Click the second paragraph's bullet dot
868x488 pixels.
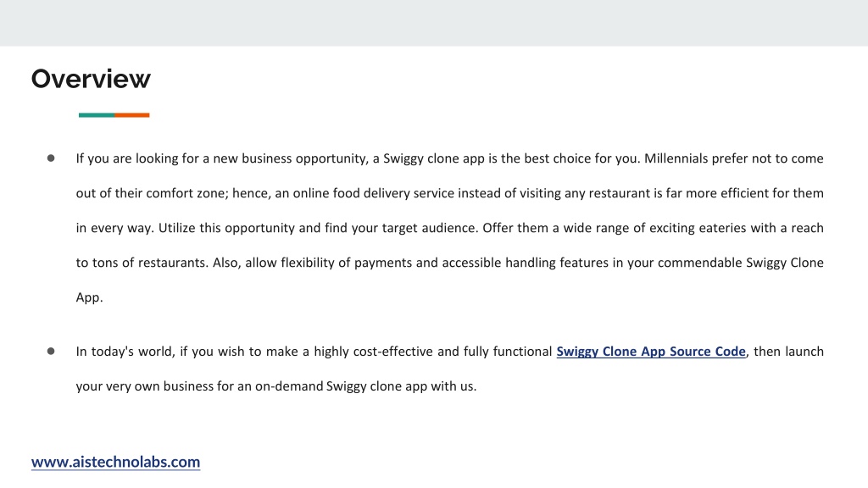51,352
